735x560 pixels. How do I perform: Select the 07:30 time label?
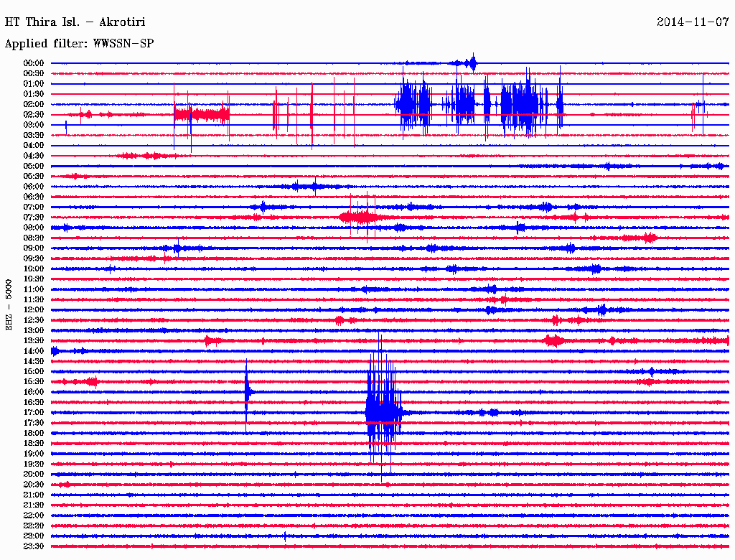(34, 217)
